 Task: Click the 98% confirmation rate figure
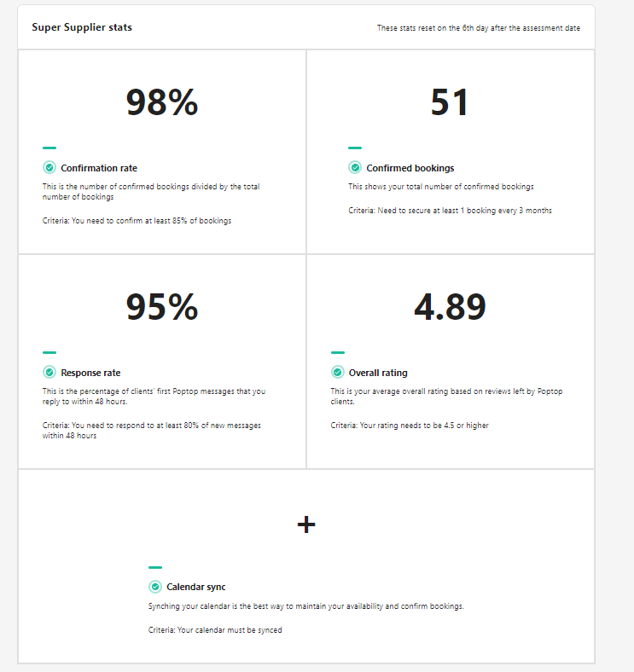[x=162, y=102]
